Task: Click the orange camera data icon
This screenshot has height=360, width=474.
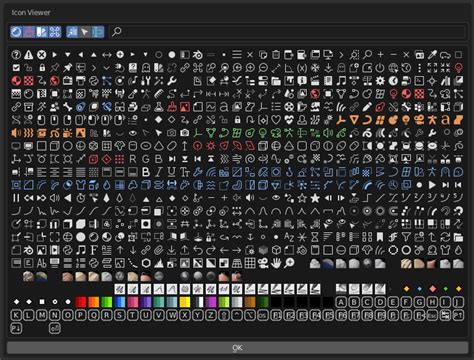Action: [419, 120]
